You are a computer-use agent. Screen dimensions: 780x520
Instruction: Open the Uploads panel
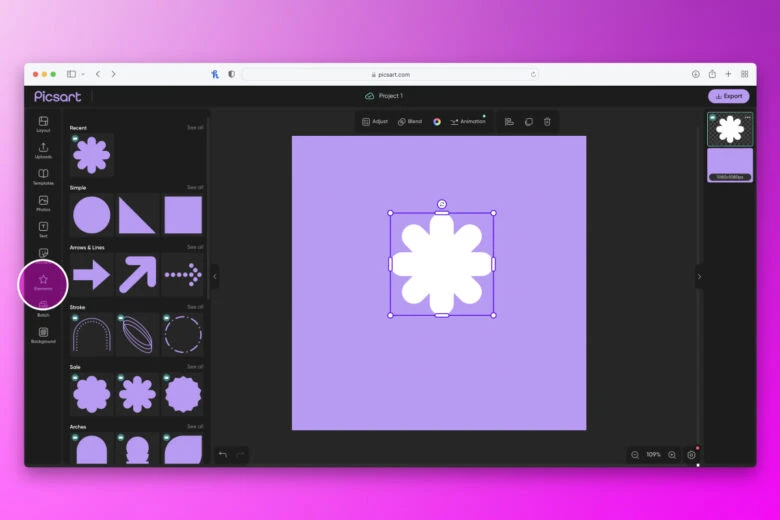point(43,150)
